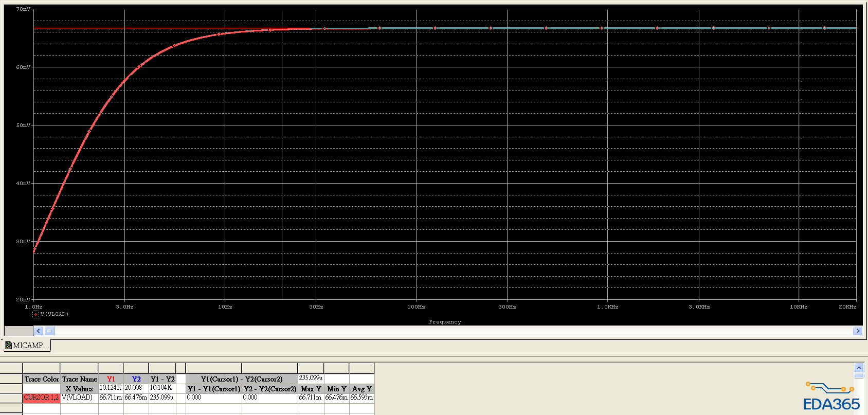Screen dimensions: 868x415
Task: Click the 10Hz x-axis label
Action: [x=225, y=307]
